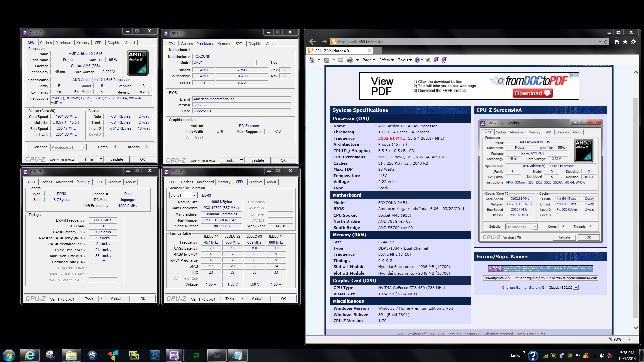Open Tools dropdown arrow in Memory CPU-Z window
This screenshot has height=362, width=644.
pos(101,299)
